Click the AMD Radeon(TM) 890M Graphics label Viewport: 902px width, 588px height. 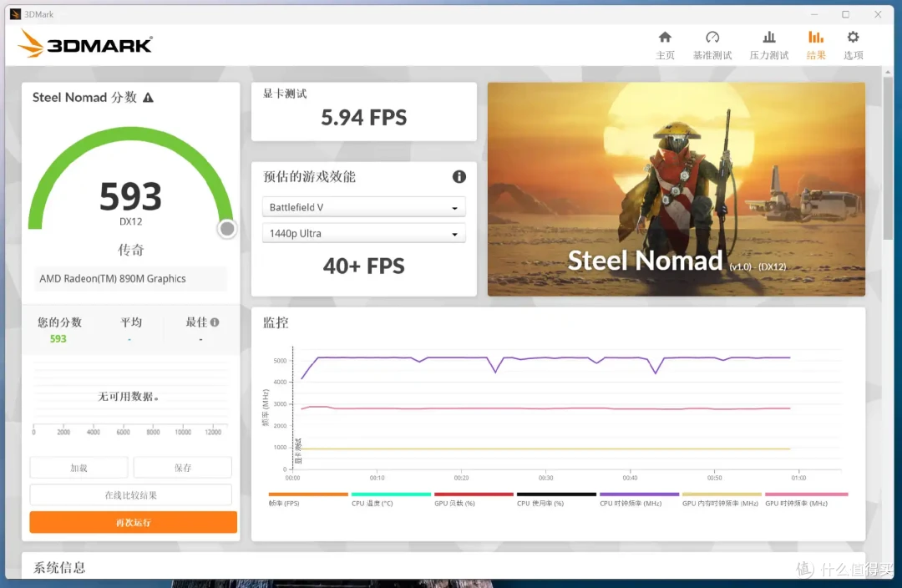pos(113,278)
